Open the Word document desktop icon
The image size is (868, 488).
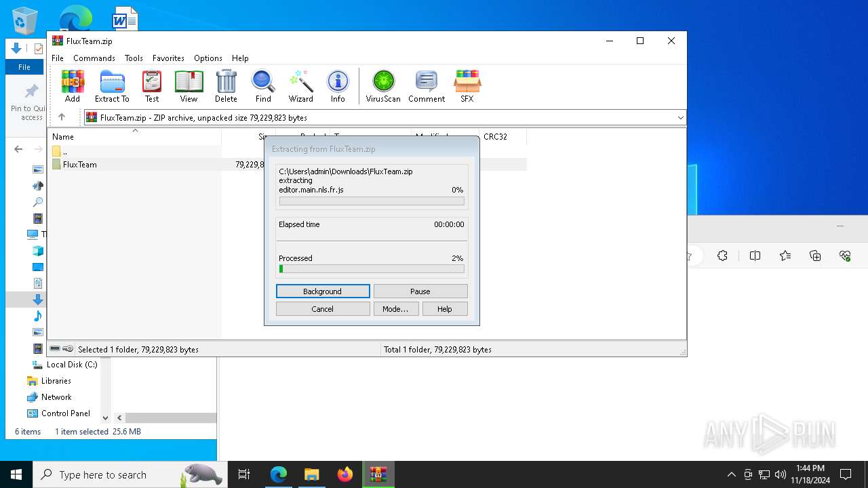click(124, 18)
